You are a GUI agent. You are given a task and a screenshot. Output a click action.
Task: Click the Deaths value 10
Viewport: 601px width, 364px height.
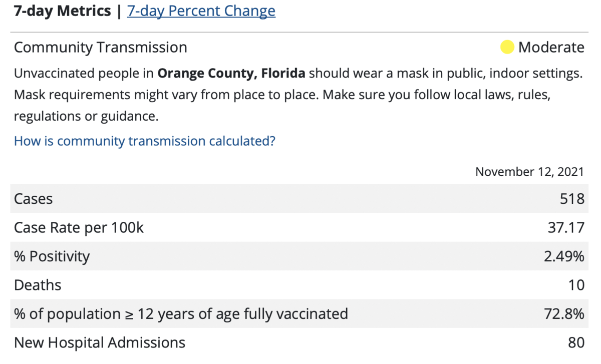tap(576, 285)
